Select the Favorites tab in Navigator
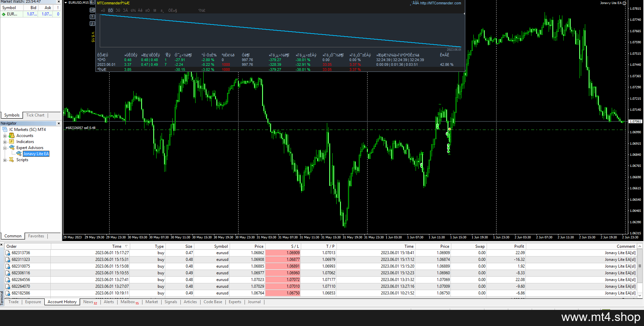This screenshot has width=644, height=326. (36, 236)
